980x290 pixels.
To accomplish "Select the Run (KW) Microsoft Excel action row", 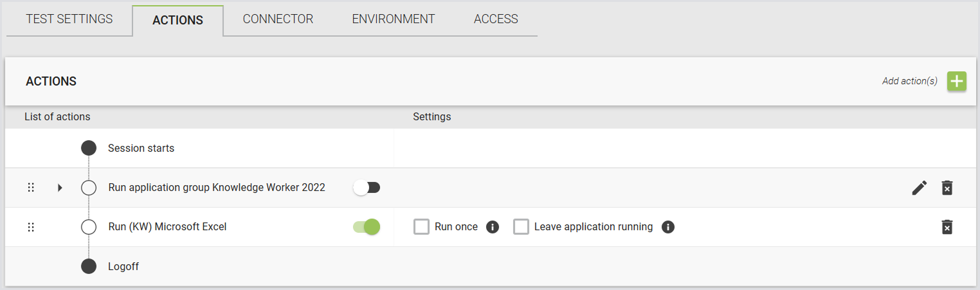I will (490, 227).
